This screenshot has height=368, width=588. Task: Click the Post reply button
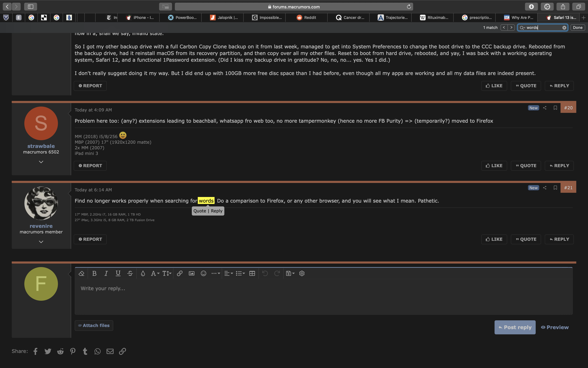point(515,327)
